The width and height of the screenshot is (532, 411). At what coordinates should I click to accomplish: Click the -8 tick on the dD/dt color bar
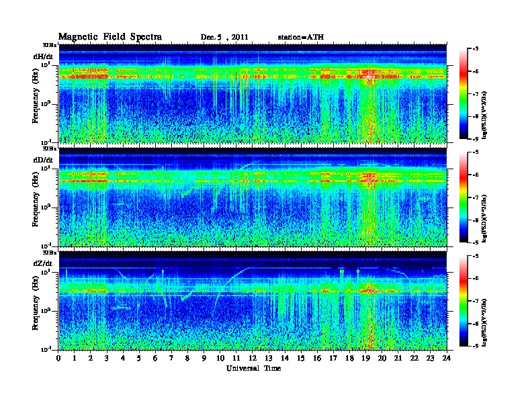(x=476, y=220)
